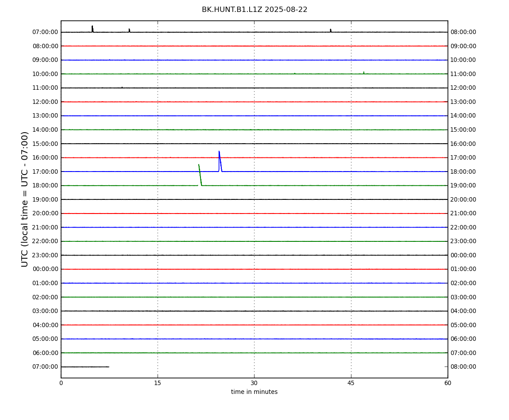The width and height of the screenshot is (509, 420).
Task: Click the right-axis end time label 03:00:00
Action: [x=463, y=297]
